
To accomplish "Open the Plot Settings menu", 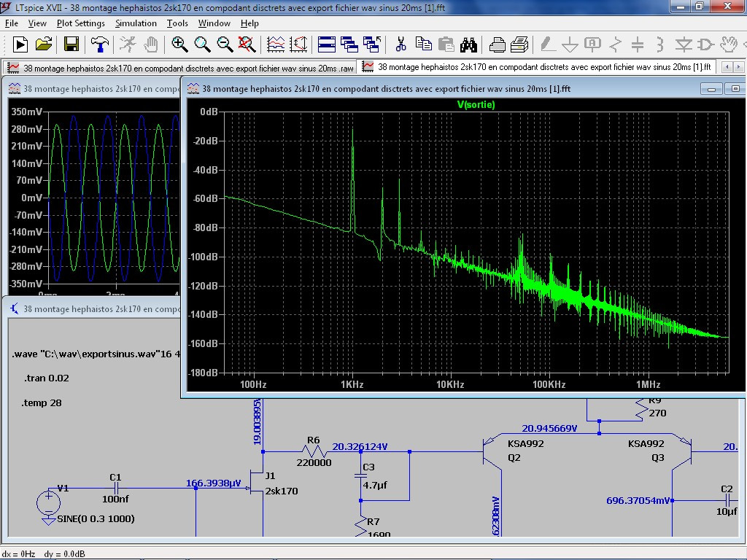I will point(80,23).
